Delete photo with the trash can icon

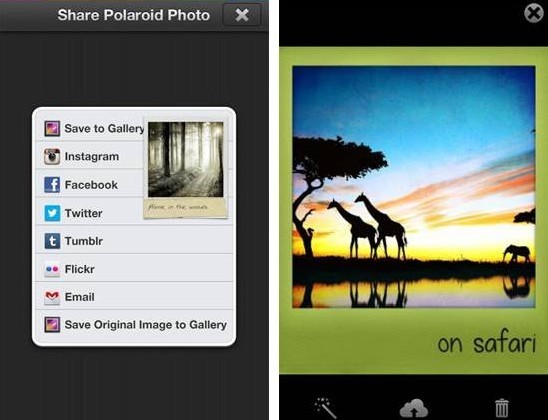[x=502, y=408]
